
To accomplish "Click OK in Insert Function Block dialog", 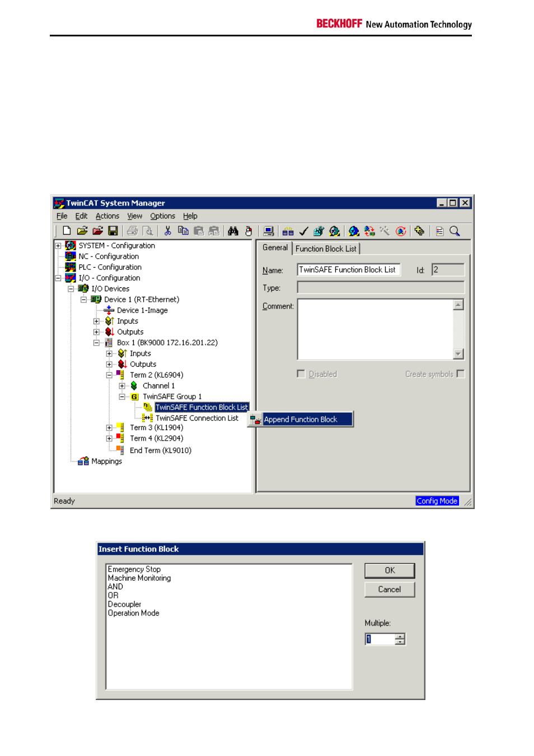I will click(390, 570).
